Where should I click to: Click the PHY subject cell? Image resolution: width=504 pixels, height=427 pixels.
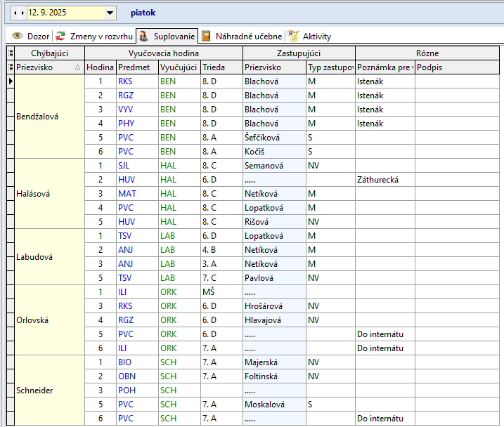coord(138,124)
